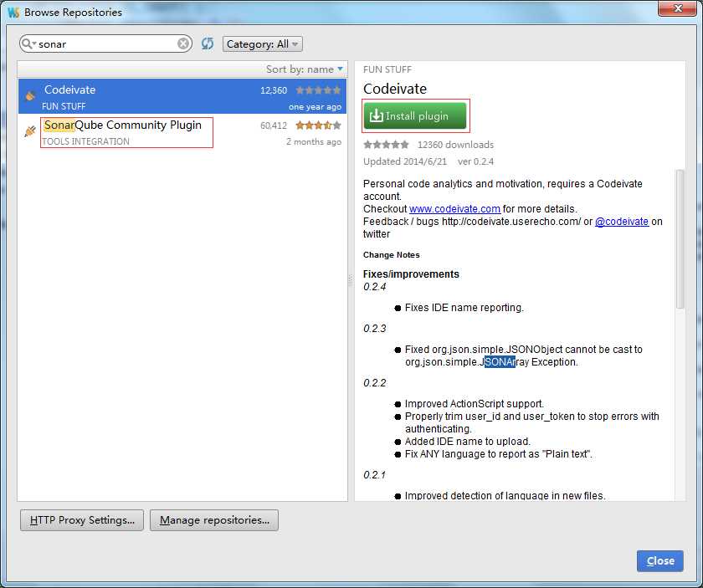Click the description pane scrollbar

tap(680, 239)
